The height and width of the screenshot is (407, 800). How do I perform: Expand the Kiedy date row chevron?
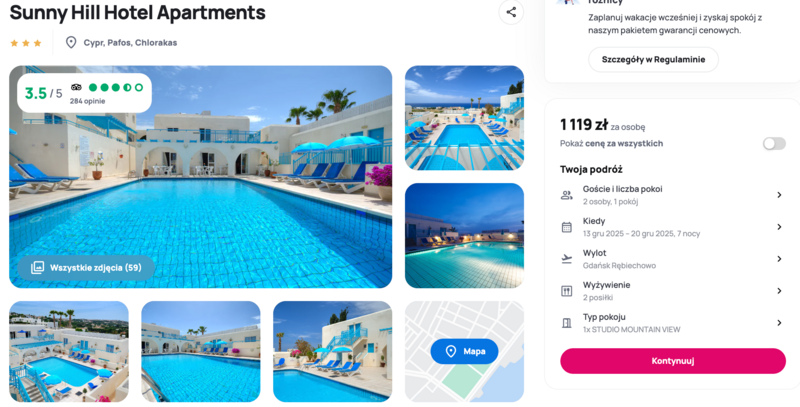[x=779, y=227]
